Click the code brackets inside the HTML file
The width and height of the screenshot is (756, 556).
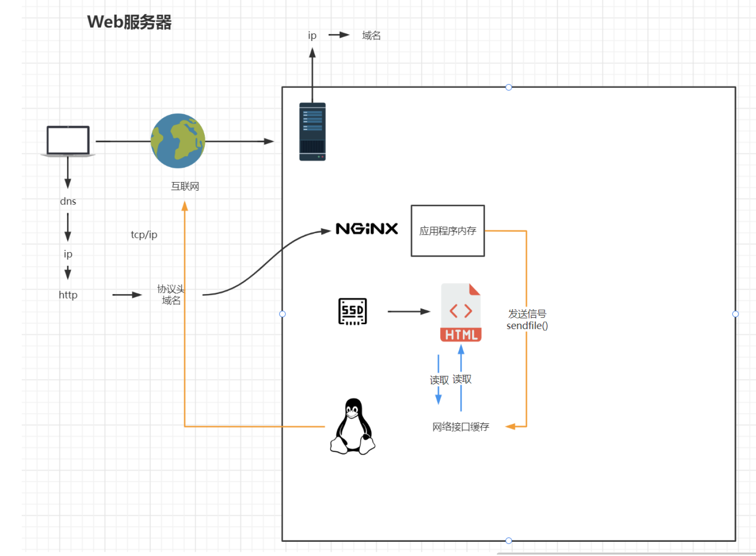461,311
